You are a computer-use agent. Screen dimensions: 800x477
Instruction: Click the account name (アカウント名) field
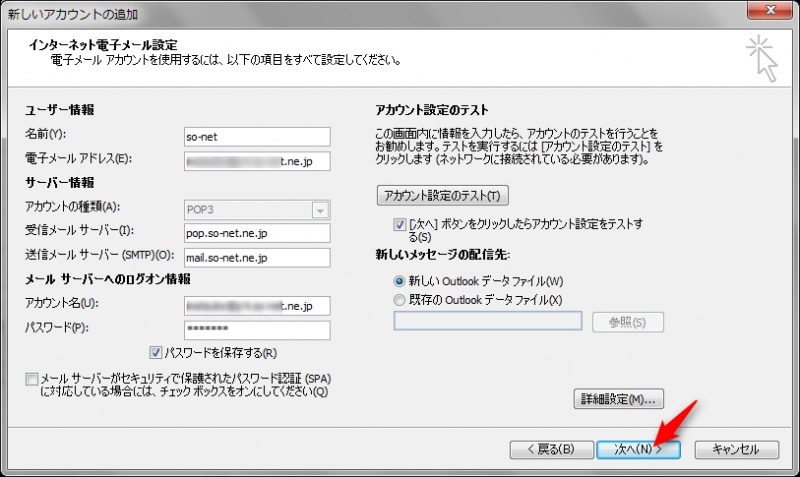257,306
